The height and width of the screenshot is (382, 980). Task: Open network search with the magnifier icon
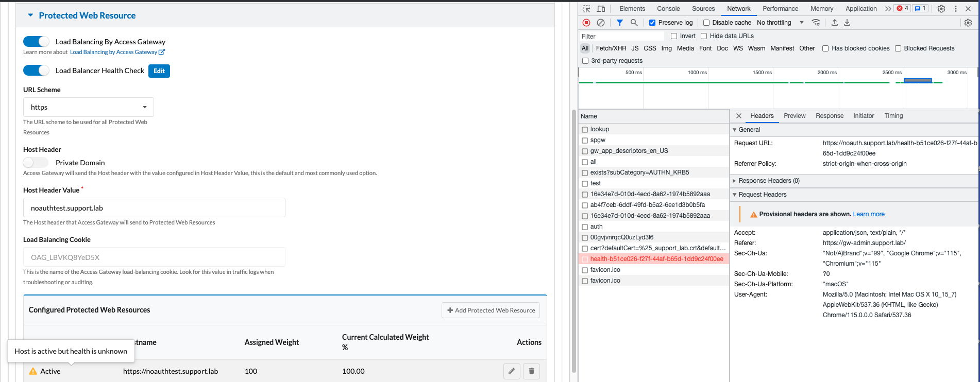pyautogui.click(x=634, y=23)
